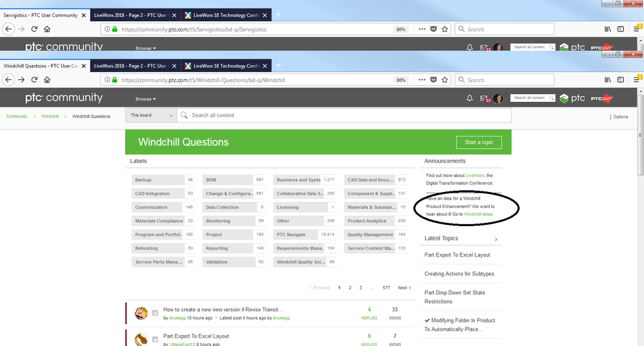
Task: Click zoom 80% indicator in Windchill address bar
Action: [401, 80]
